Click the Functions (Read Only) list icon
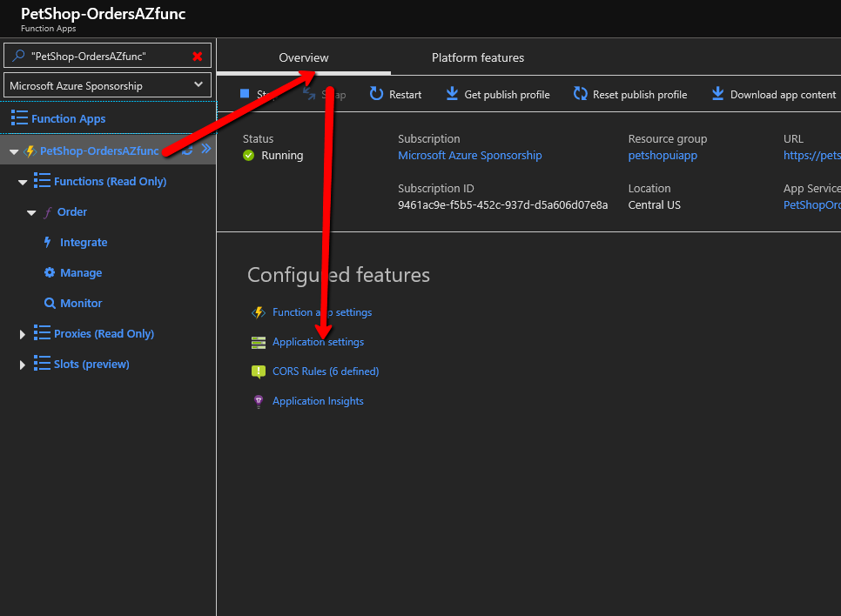841x616 pixels. click(x=42, y=181)
